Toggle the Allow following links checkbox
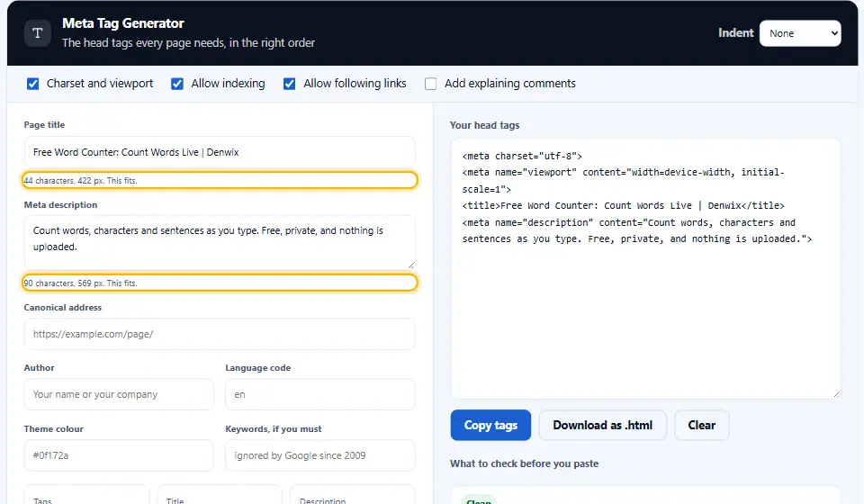Image resolution: width=864 pixels, height=504 pixels. coord(289,84)
